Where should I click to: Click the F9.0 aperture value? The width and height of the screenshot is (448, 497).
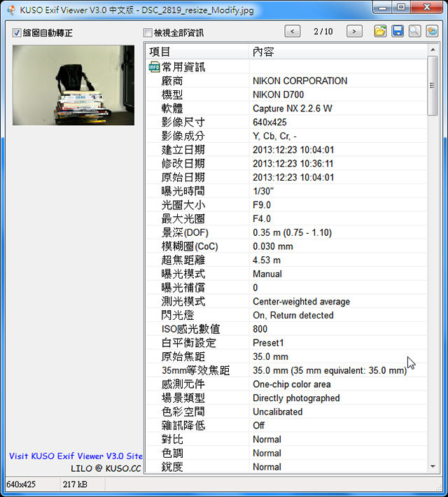262,205
